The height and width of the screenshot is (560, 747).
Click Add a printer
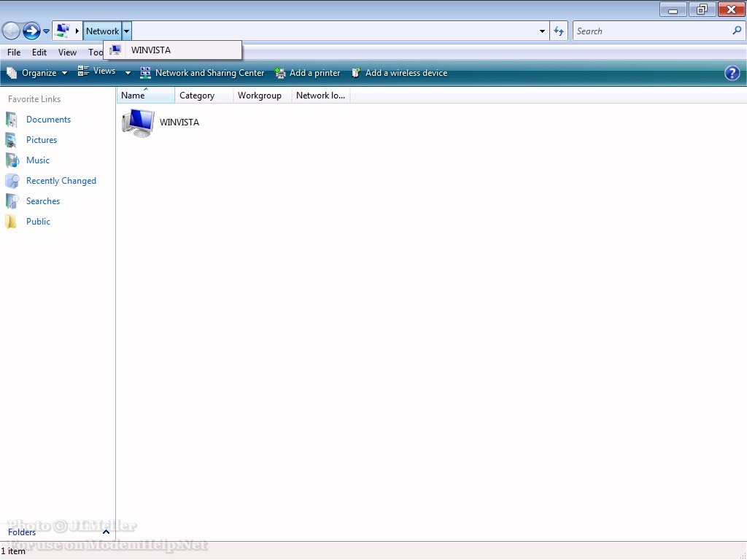coord(308,73)
